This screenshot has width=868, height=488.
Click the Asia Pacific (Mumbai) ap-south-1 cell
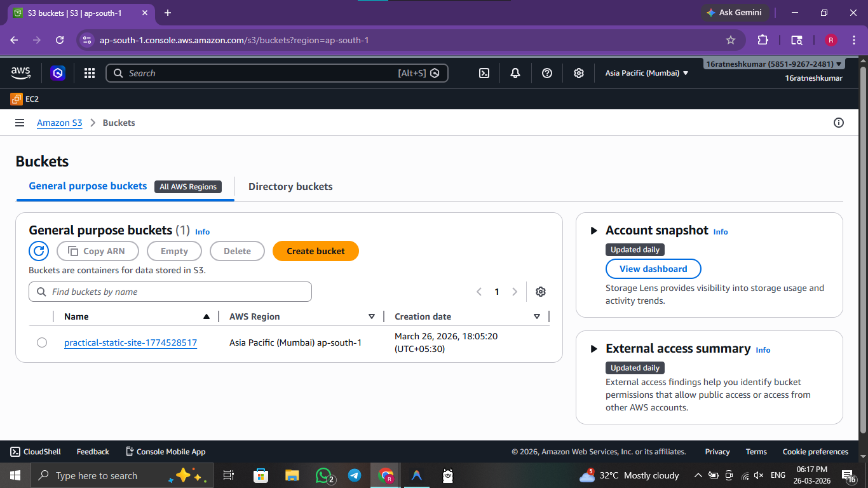click(x=295, y=342)
